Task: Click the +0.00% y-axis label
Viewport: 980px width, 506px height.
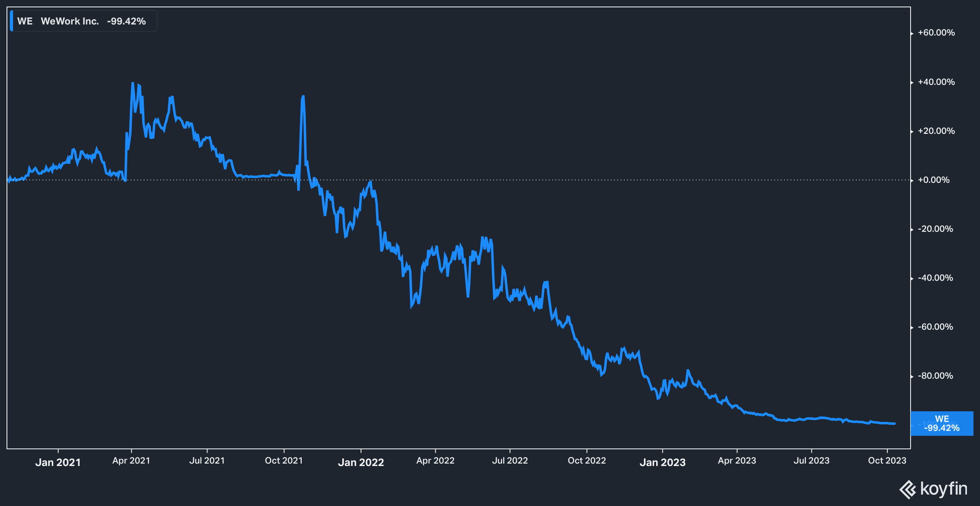Action: point(934,180)
